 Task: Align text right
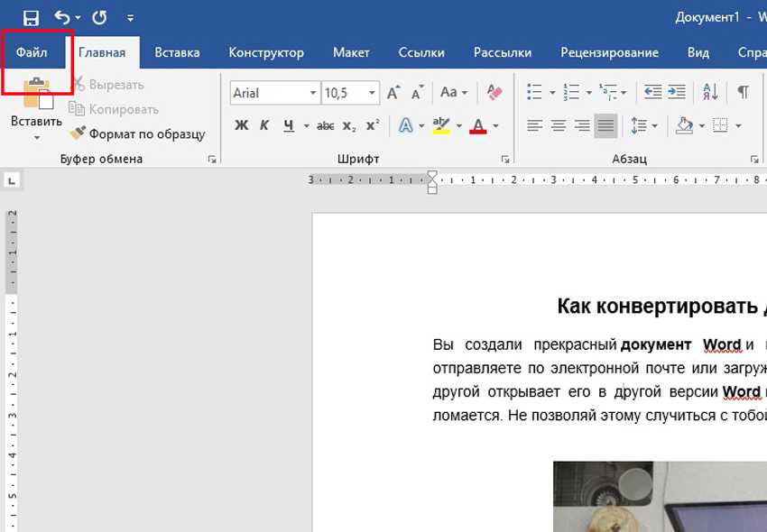point(582,125)
